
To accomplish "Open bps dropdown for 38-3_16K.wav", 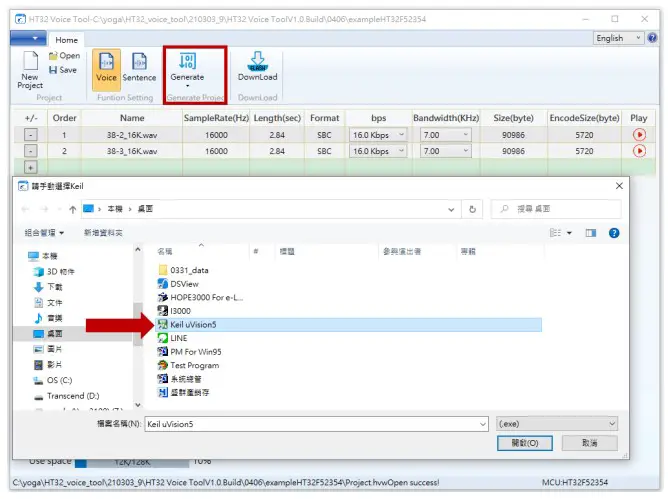I will (377, 151).
